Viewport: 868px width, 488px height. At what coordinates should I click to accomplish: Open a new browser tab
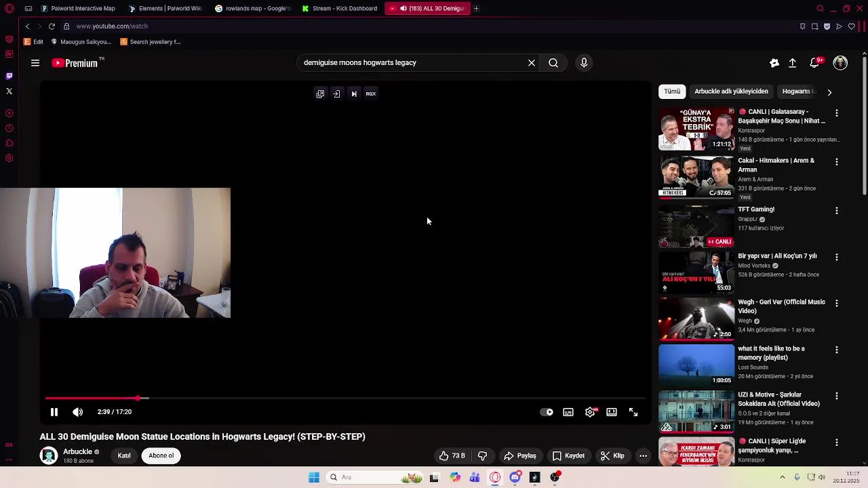click(x=476, y=9)
